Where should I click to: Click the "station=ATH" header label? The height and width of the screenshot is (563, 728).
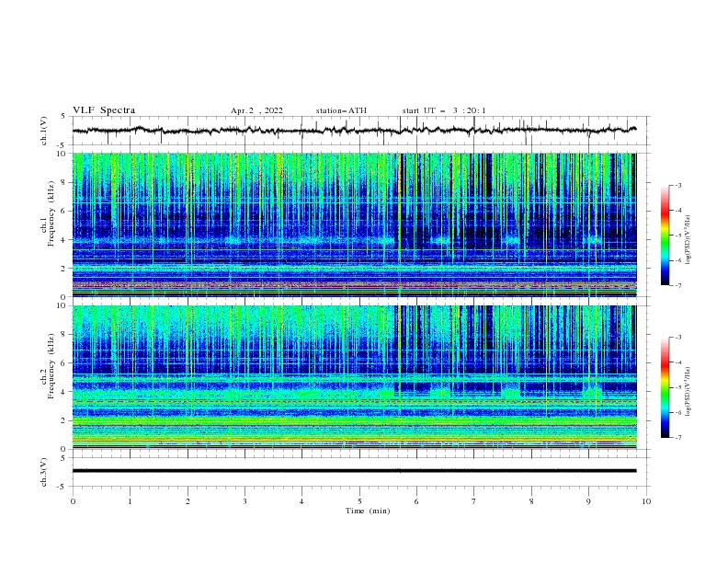pos(341,110)
